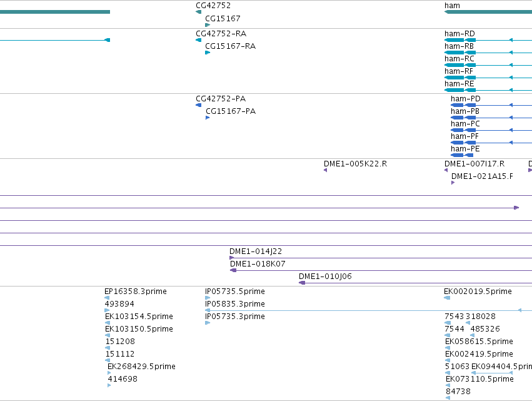
Task: Click the 414698 EST label
Action: 123,380
